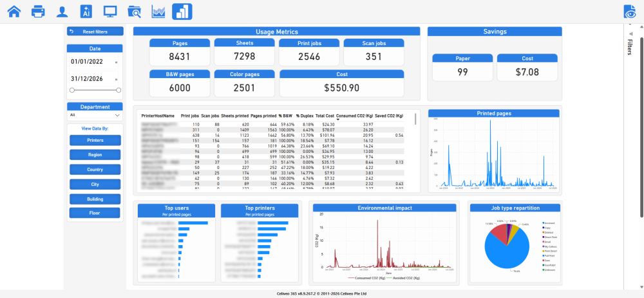View data by City
Image resolution: width=644 pixels, height=298 pixels.
95,184
